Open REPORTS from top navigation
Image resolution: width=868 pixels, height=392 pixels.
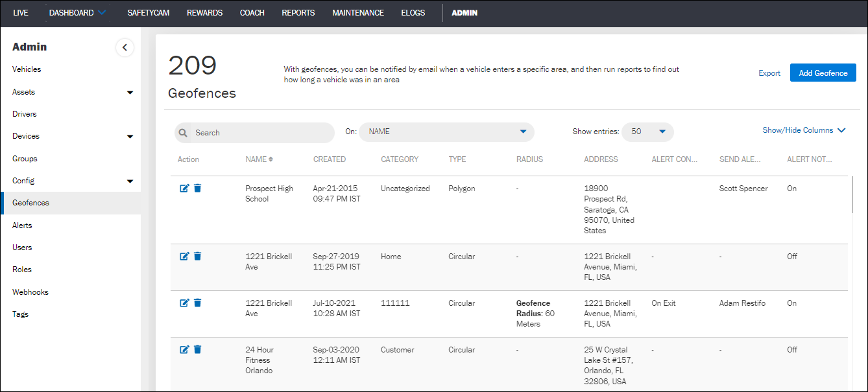(x=298, y=13)
